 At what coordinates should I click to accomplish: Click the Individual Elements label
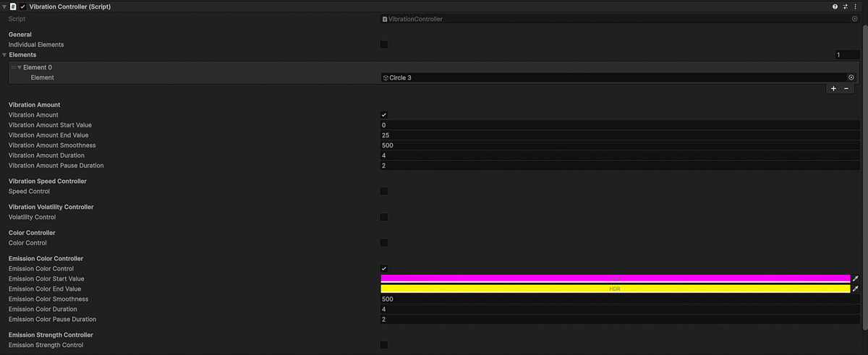point(36,45)
